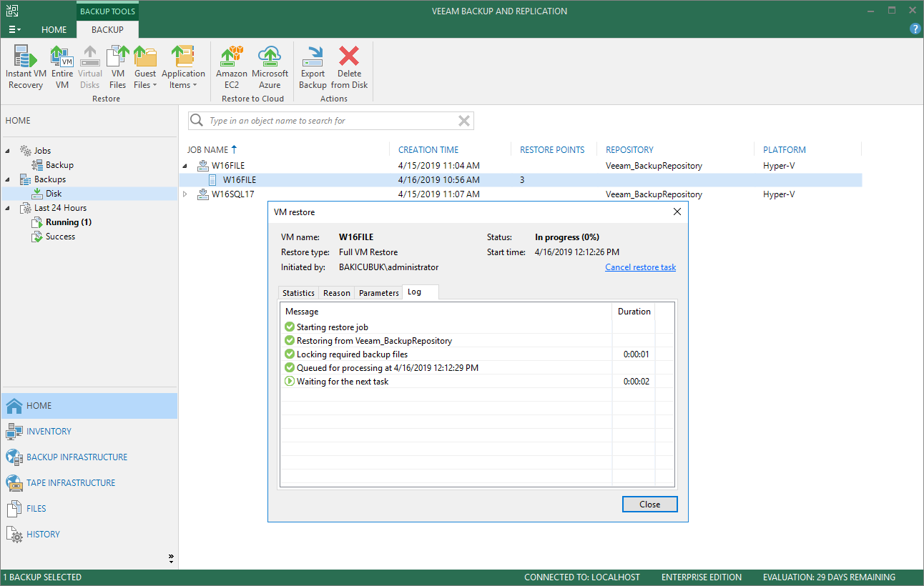Click Delete from Disk

349,68
